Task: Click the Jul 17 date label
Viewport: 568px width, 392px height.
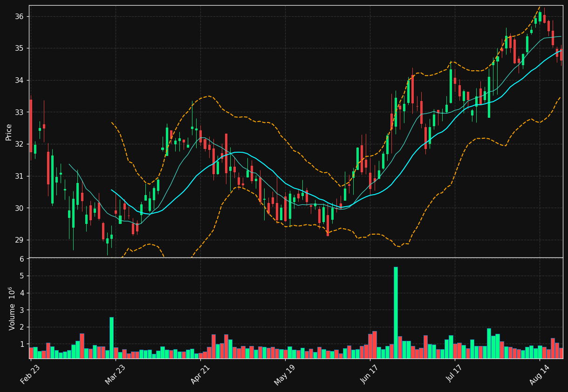Action: [x=454, y=374]
